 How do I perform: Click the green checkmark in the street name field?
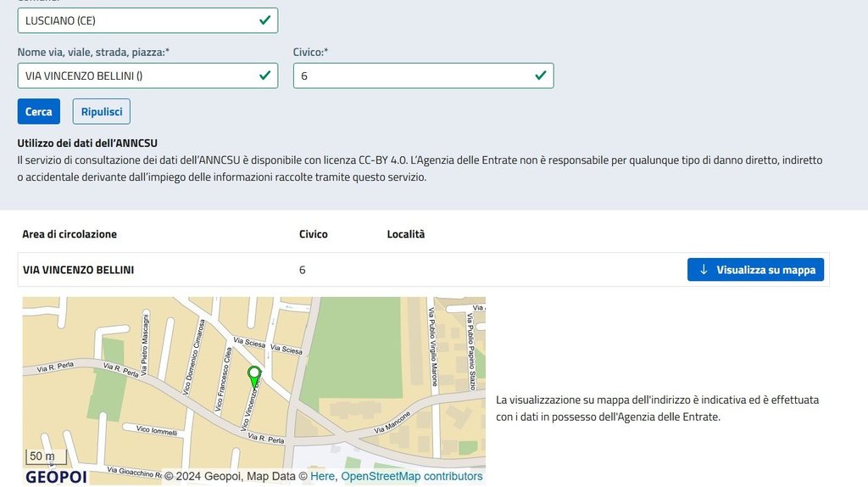click(x=265, y=76)
